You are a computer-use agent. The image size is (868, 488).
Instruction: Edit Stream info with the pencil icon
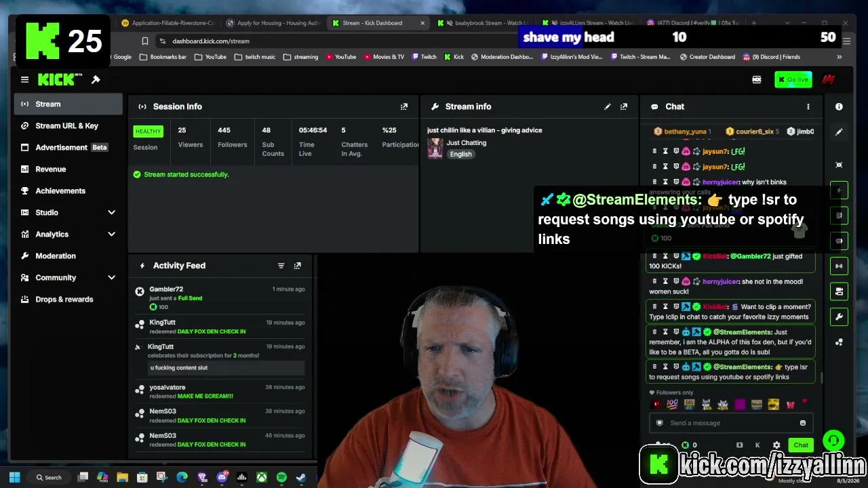coord(608,106)
